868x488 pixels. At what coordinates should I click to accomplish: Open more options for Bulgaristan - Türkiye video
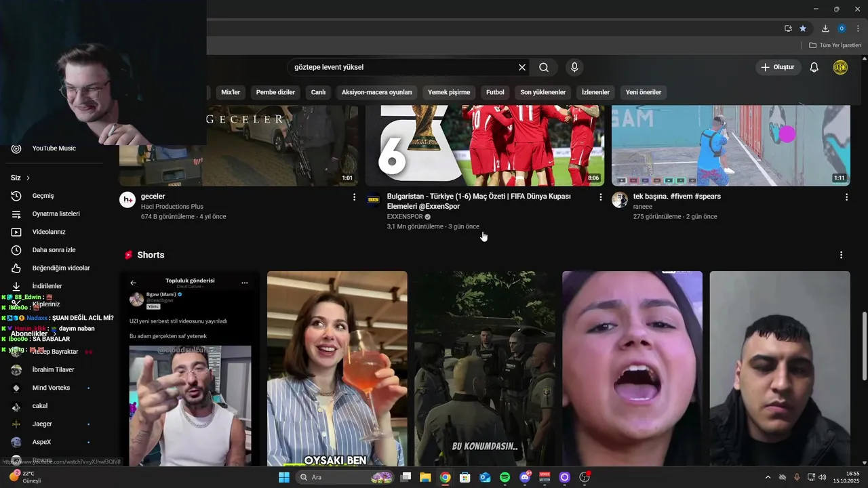(x=600, y=197)
